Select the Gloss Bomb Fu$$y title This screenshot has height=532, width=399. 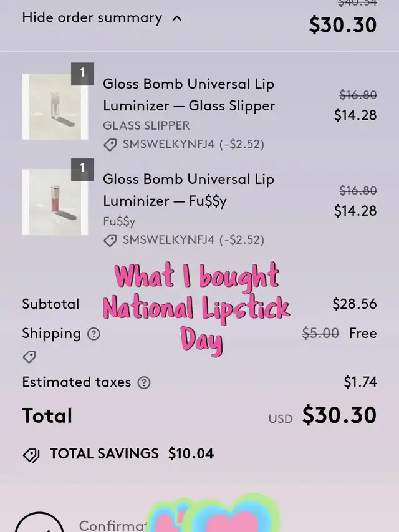coord(188,190)
